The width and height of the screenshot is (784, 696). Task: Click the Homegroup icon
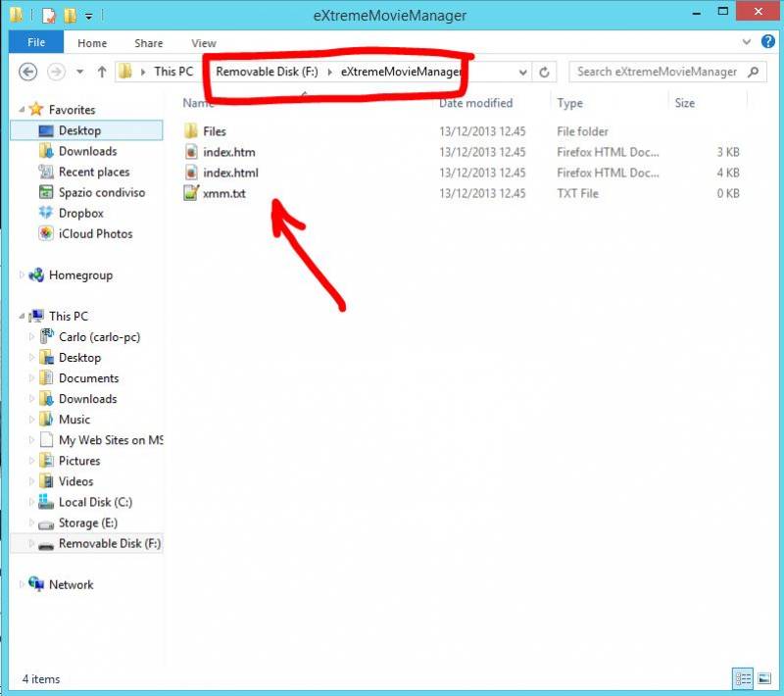point(36,274)
